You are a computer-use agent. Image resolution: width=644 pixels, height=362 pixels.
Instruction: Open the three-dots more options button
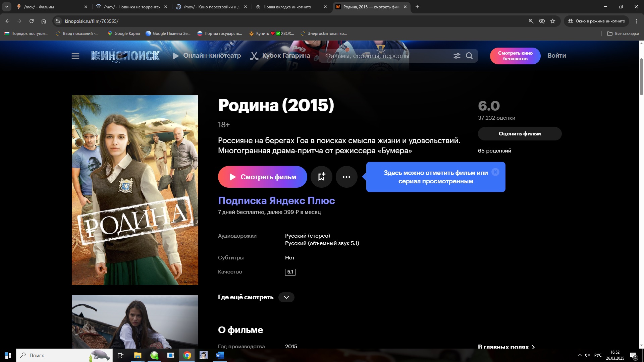pyautogui.click(x=346, y=177)
